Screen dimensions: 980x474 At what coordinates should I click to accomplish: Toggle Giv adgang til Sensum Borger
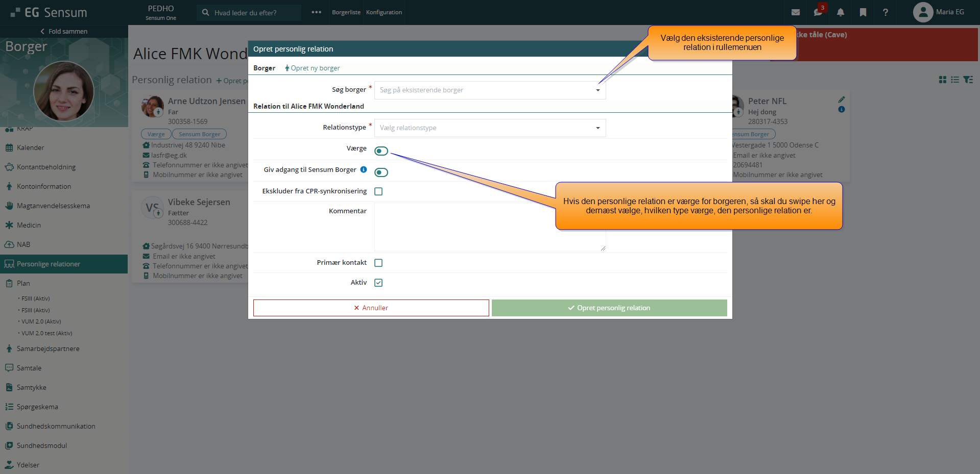tap(381, 172)
